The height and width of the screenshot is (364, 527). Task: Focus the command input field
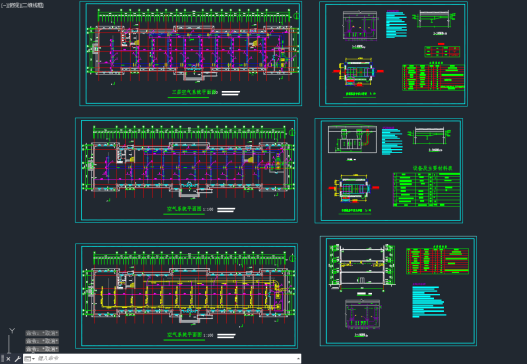click(165, 359)
